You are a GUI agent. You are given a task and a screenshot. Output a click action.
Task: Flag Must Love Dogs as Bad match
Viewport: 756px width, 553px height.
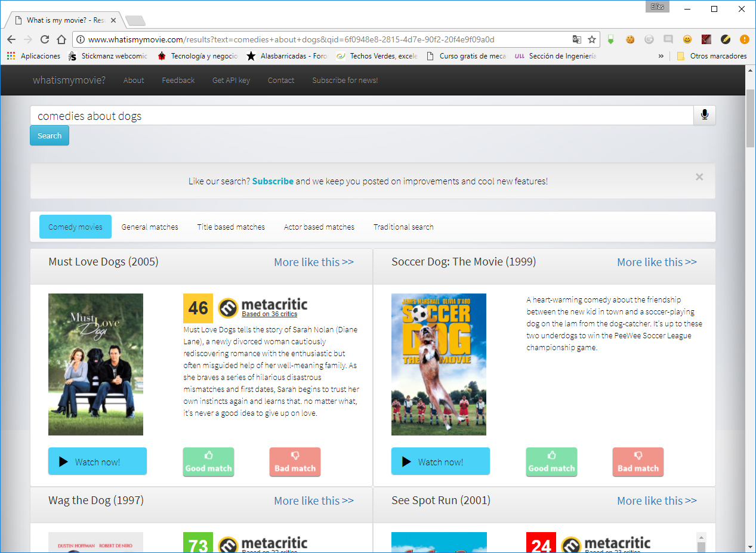pyautogui.click(x=295, y=462)
